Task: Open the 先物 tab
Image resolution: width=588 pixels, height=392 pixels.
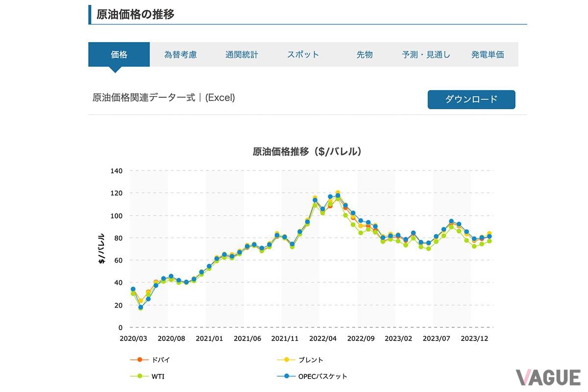Action: click(x=365, y=54)
